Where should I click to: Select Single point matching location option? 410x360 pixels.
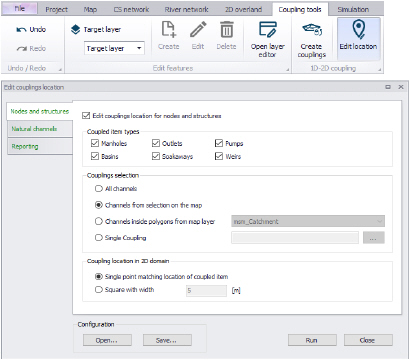point(98,276)
